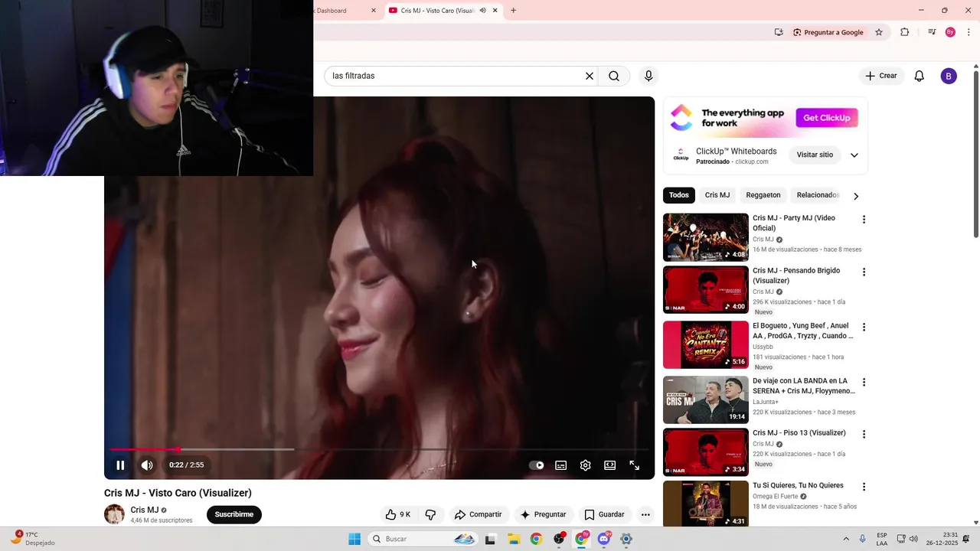Screen dimensions: 980x551
Task: Select the Relacionados filter chip
Action: pos(817,195)
